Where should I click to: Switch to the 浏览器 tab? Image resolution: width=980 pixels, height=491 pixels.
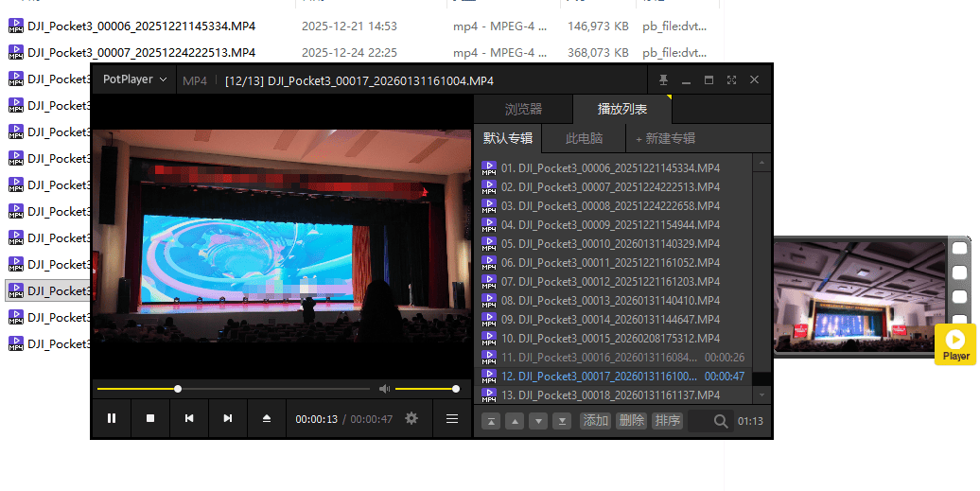click(x=523, y=109)
